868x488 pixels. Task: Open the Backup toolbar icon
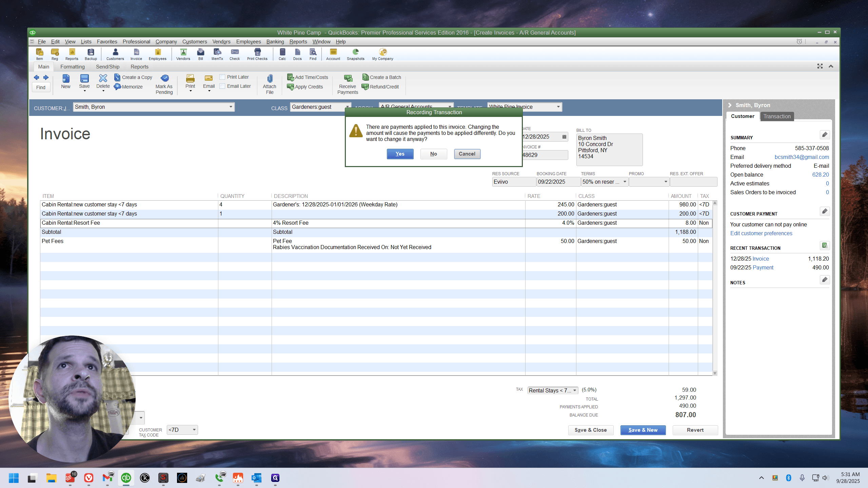(x=91, y=54)
